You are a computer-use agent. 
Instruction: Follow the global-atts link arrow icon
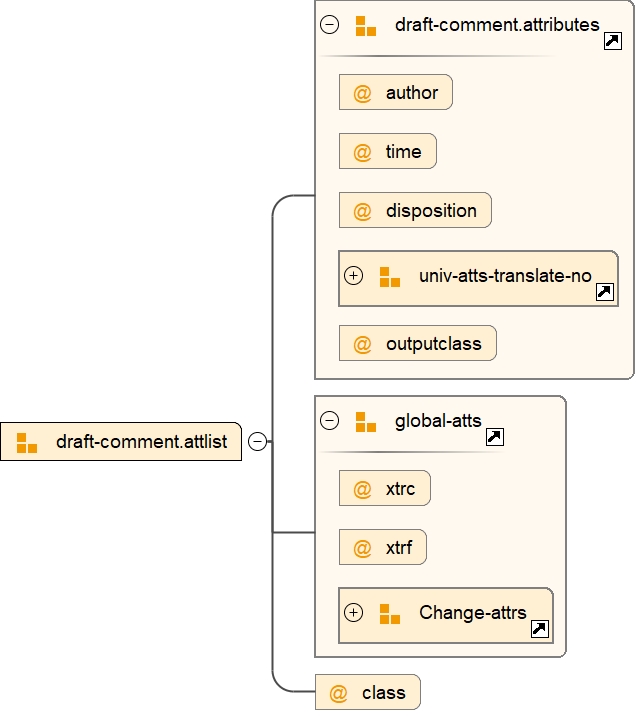[494, 437]
